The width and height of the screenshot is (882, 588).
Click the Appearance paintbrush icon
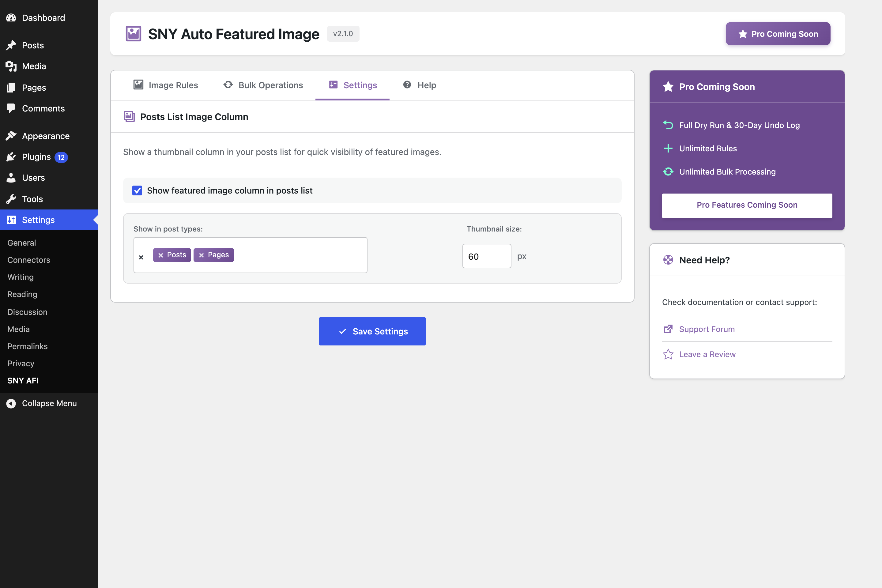[11, 136]
